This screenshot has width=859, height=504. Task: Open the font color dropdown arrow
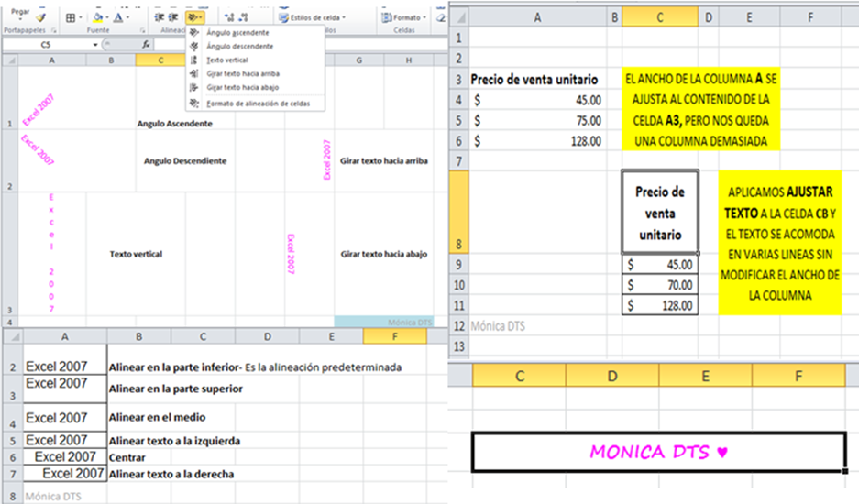pos(127,17)
